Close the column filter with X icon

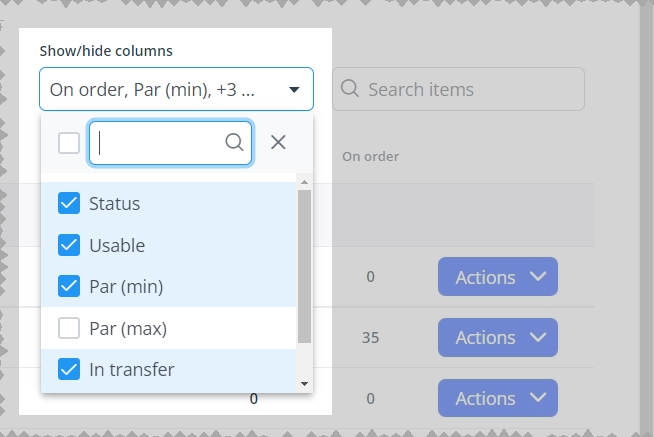pyautogui.click(x=278, y=142)
